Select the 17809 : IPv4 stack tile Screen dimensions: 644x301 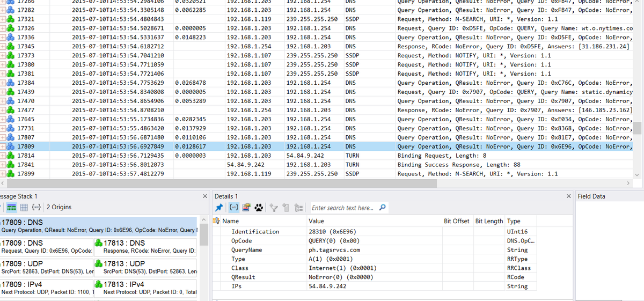point(47,288)
